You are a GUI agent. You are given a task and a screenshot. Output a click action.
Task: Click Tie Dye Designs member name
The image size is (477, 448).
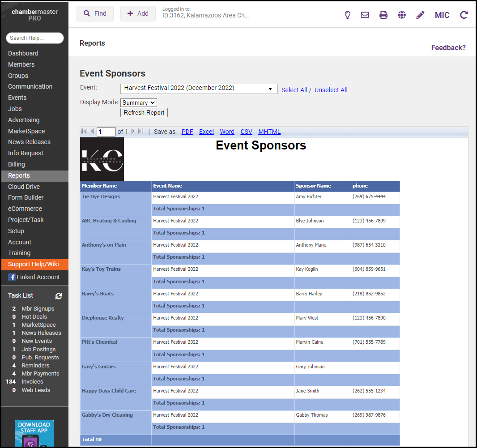click(101, 196)
